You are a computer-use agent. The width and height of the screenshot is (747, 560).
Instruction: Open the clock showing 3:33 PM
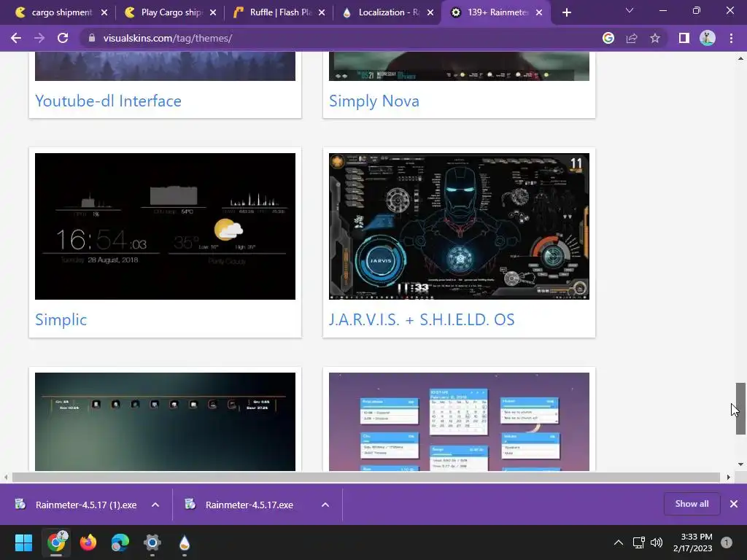coord(693,542)
